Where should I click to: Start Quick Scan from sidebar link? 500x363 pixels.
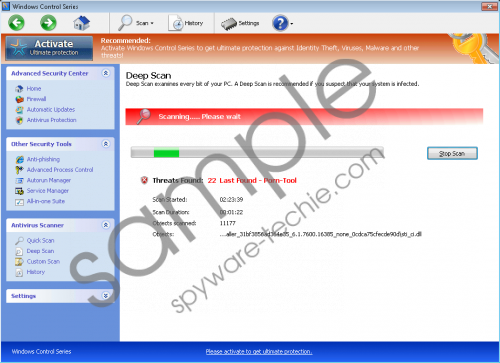tap(40, 241)
